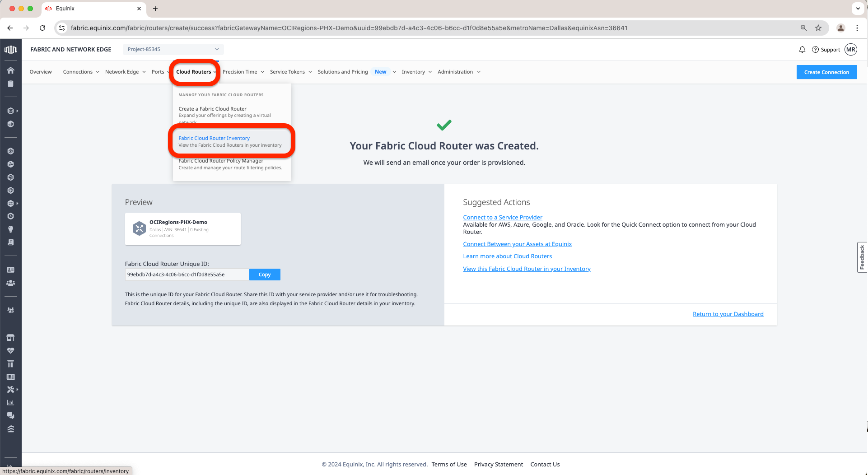This screenshot has width=868, height=475.
Task: Expand the Precision Time menu
Action: (x=243, y=72)
